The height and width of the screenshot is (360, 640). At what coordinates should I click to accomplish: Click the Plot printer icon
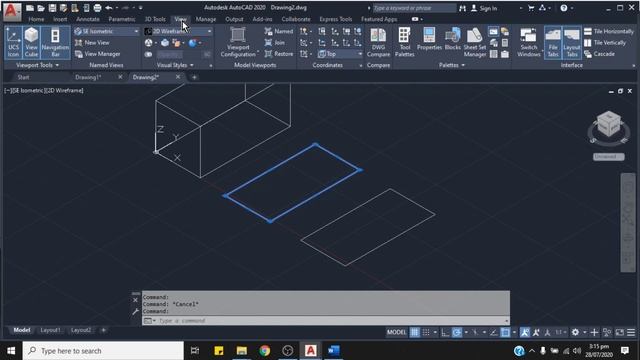pos(97,8)
